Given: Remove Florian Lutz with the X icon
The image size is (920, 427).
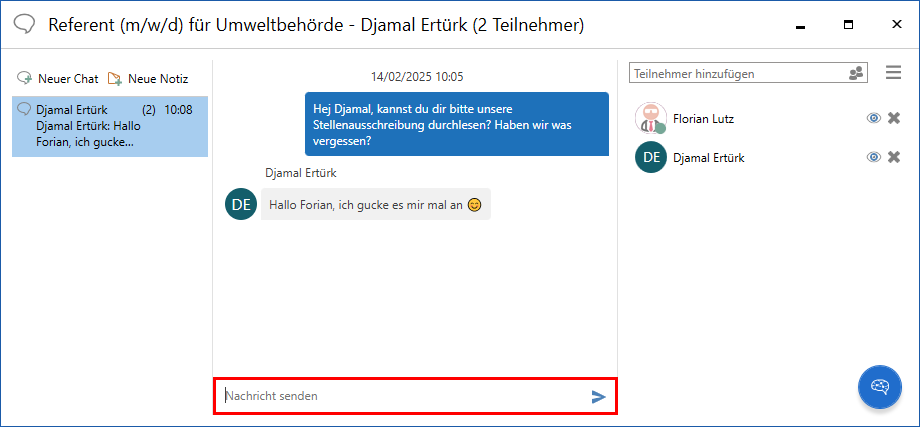Looking at the screenshot, I should click(894, 118).
